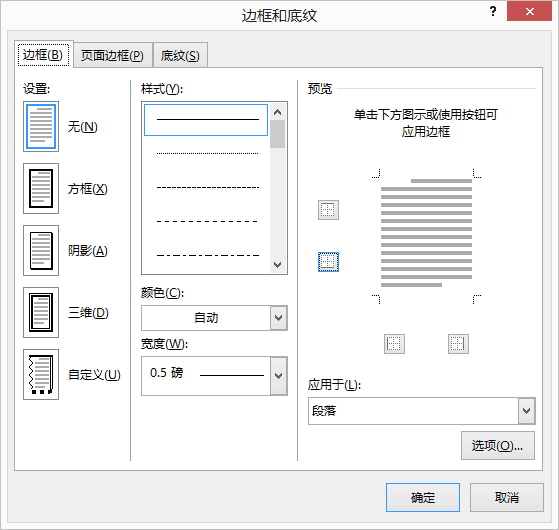Image resolution: width=559 pixels, height=530 pixels.
Task: Select the solid line style
Action: [x=206, y=120]
